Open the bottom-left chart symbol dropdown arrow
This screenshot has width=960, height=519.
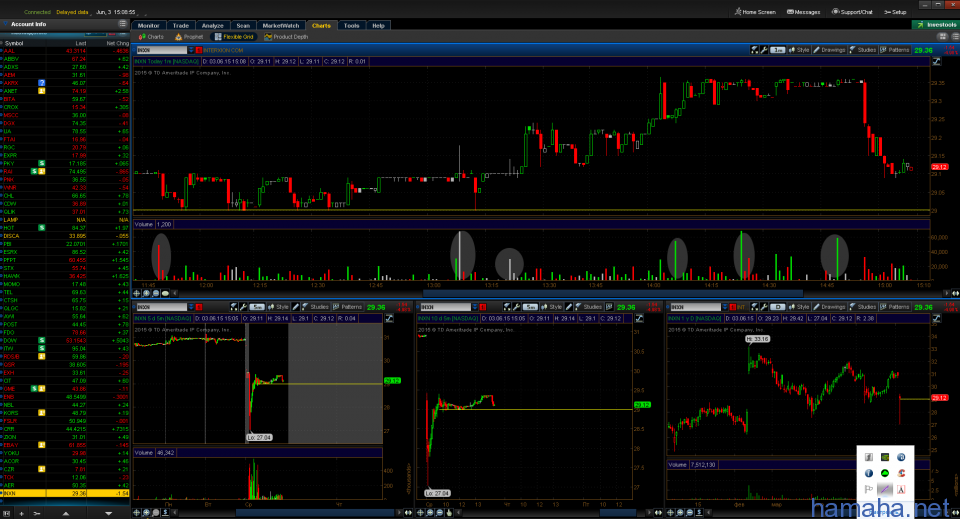click(x=191, y=307)
